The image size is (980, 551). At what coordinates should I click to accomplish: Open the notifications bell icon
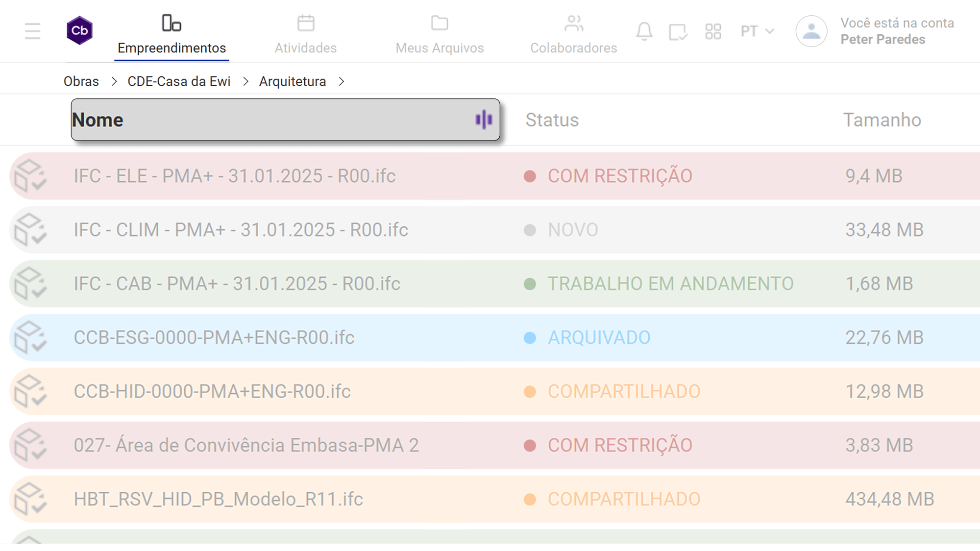click(644, 31)
